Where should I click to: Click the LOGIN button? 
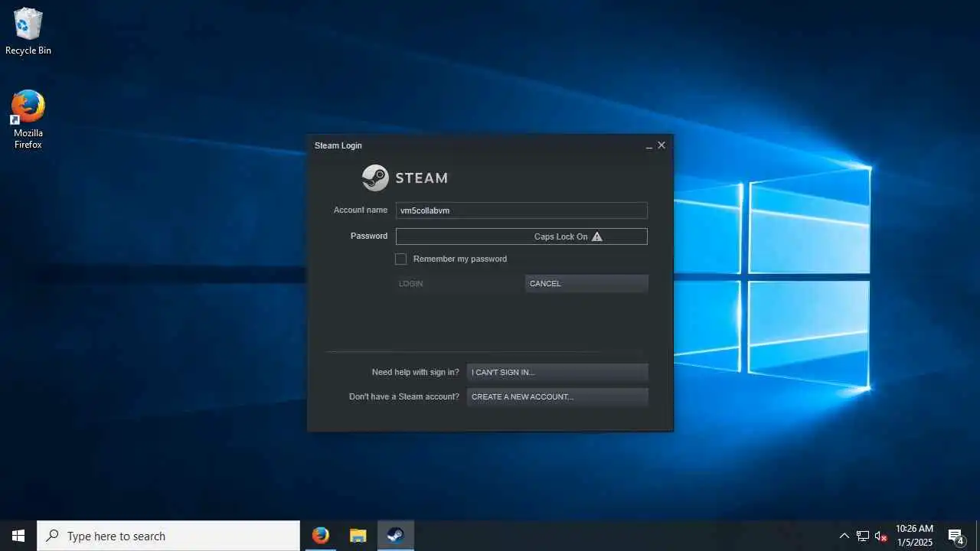tap(459, 283)
